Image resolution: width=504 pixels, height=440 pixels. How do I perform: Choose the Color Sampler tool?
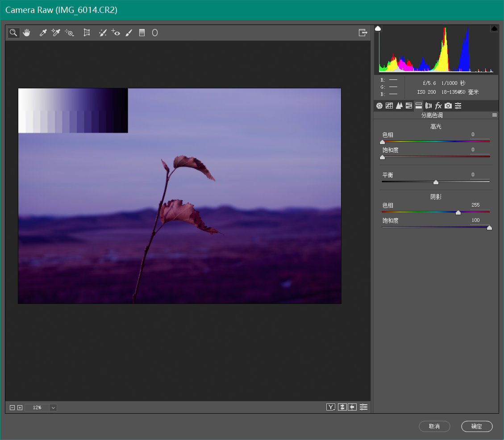pos(56,33)
